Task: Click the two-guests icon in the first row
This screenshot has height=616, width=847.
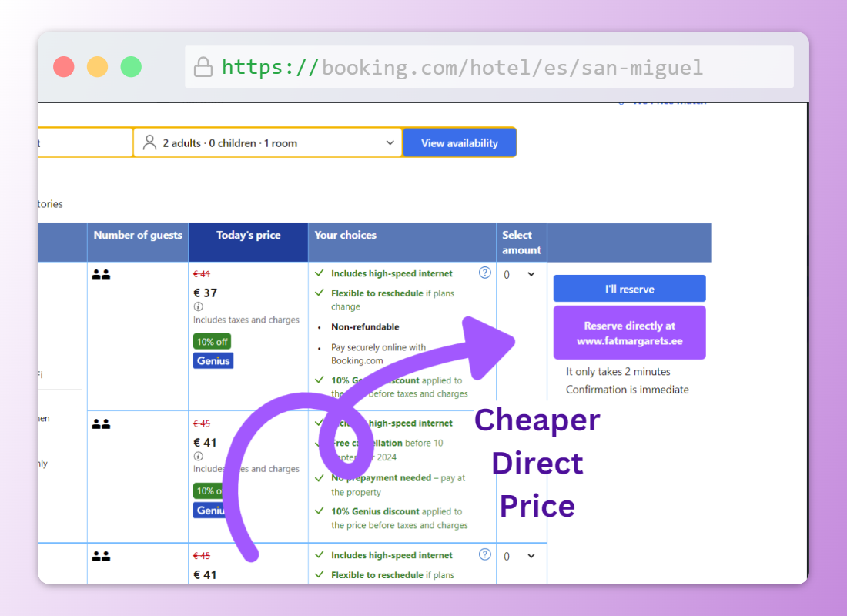Action: coord(101,274)
